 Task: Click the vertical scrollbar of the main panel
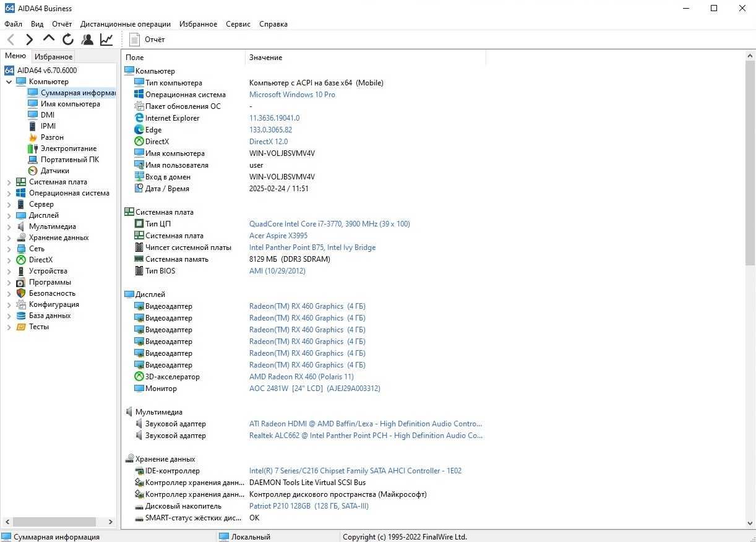click(x=750, y=163)
